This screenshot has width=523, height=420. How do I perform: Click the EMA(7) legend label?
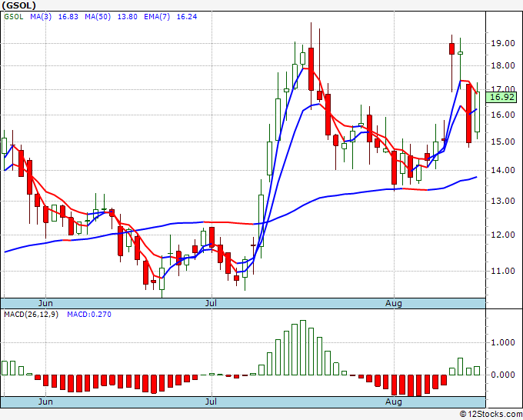click(157, 17)
